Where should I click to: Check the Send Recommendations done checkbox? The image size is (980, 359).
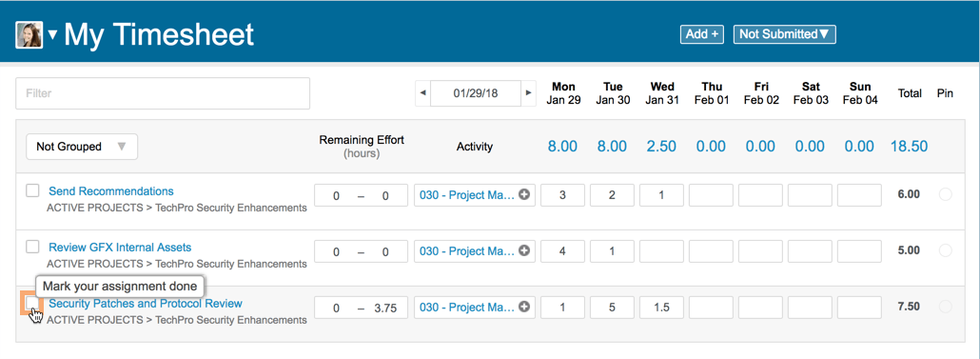(x=32, y=190)
